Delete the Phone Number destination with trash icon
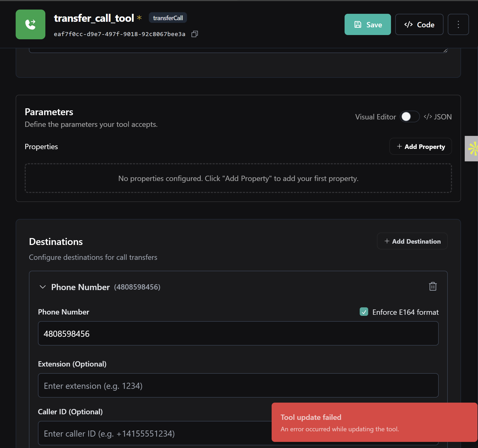 [x=433, y=287]
